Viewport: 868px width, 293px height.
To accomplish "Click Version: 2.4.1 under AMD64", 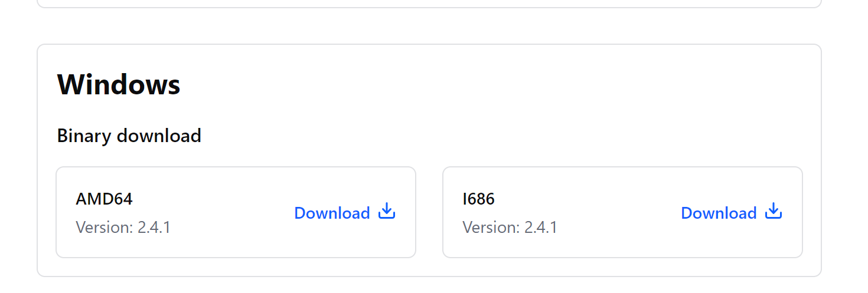I will [x=123, y=228].
